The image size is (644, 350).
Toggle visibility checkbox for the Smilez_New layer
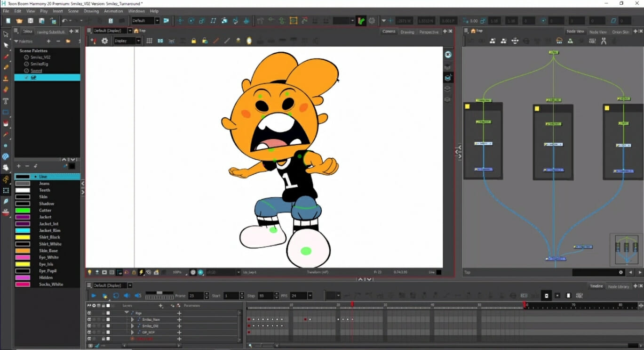pos(108,319)
